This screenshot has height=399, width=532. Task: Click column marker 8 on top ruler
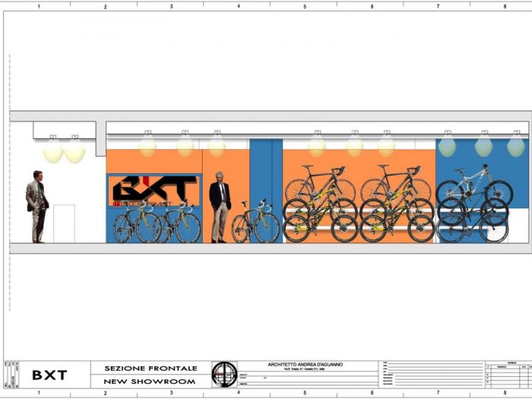[505, 6]
